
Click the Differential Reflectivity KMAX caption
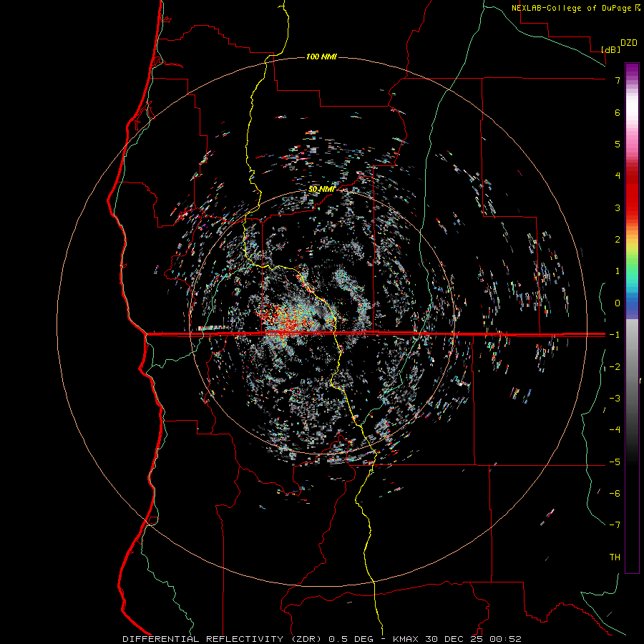[x=321, y=639]
